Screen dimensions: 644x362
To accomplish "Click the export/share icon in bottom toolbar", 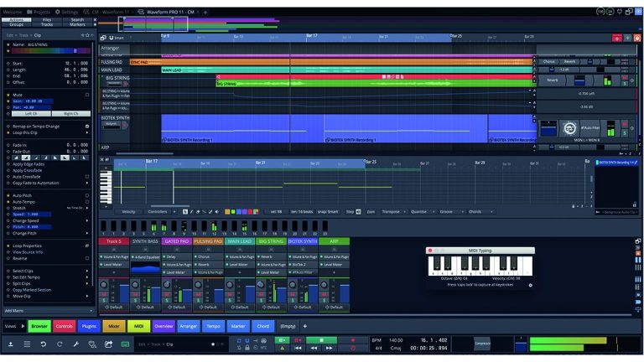I will [108, 344].
